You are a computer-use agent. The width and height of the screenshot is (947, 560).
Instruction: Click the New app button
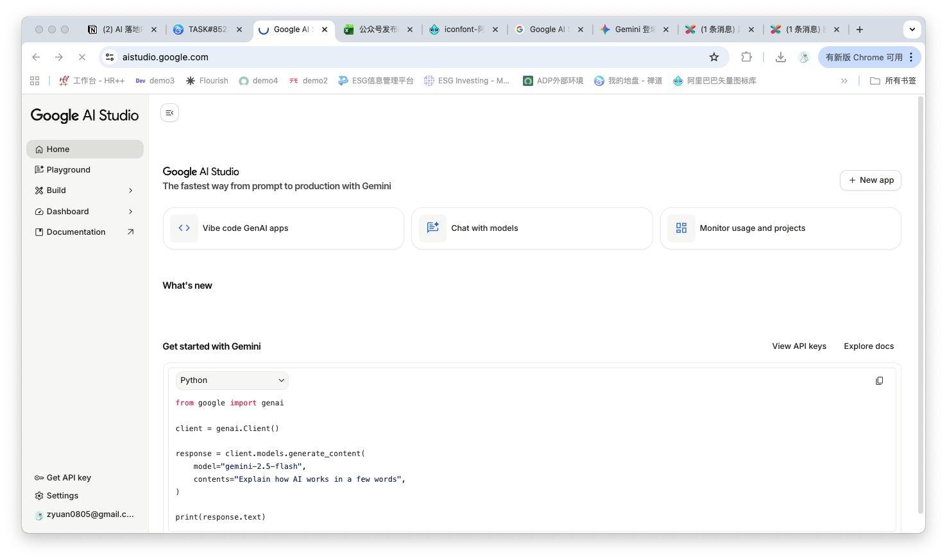coord(870,180)
